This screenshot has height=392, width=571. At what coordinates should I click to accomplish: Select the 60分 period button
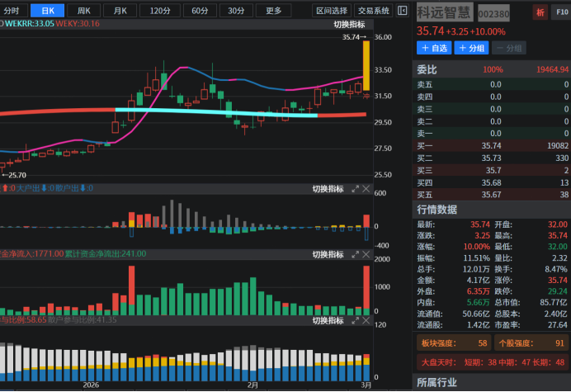[x=200, y=11]
